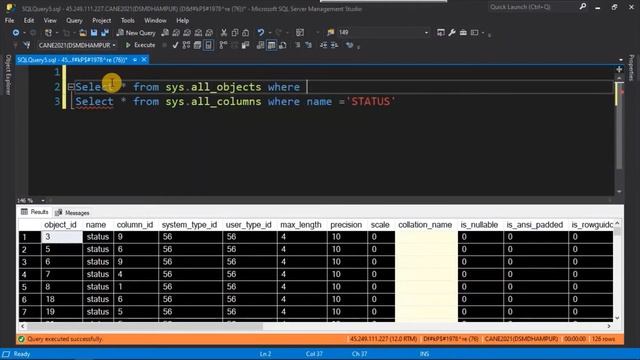Open the Tools menu

tap(127, 20)
